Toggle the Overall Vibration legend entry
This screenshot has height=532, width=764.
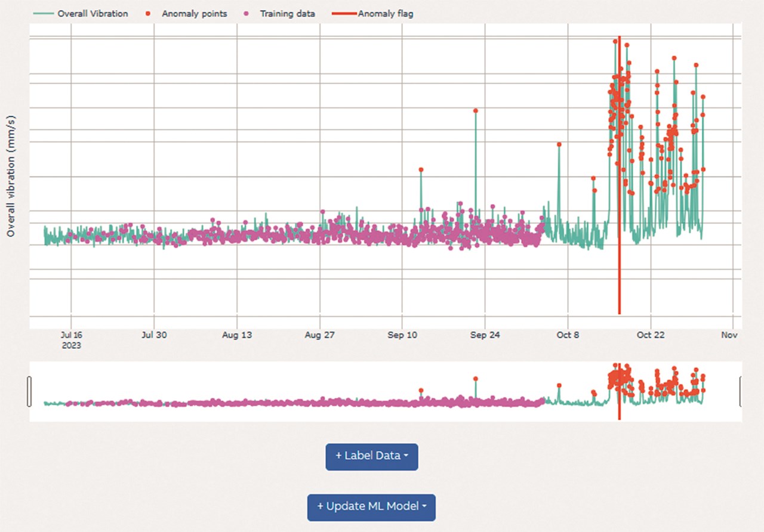[92, 14]
